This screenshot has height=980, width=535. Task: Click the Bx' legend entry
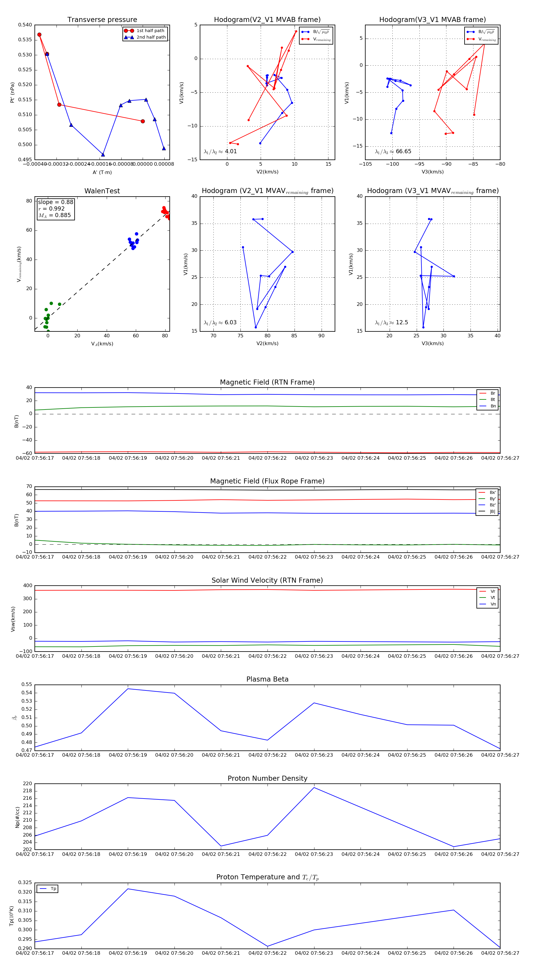tap(487, 492)
